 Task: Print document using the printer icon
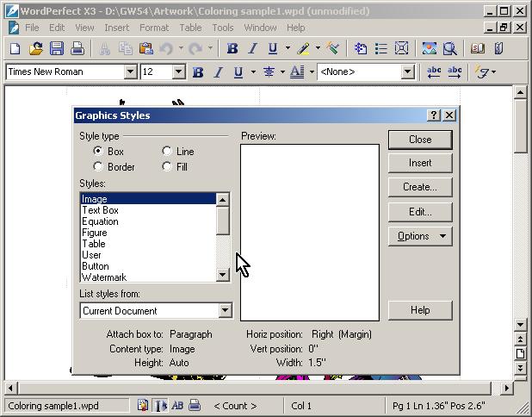click(x=77, y=48)
